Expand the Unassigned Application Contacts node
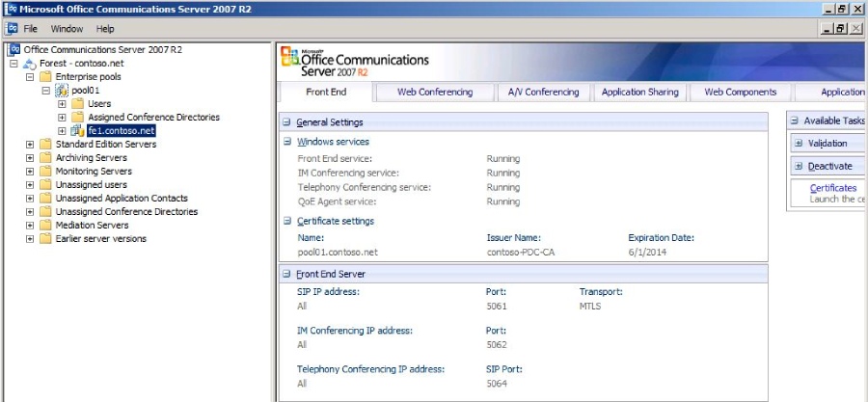This screenshot has width=868, height=402. (30, 199)
